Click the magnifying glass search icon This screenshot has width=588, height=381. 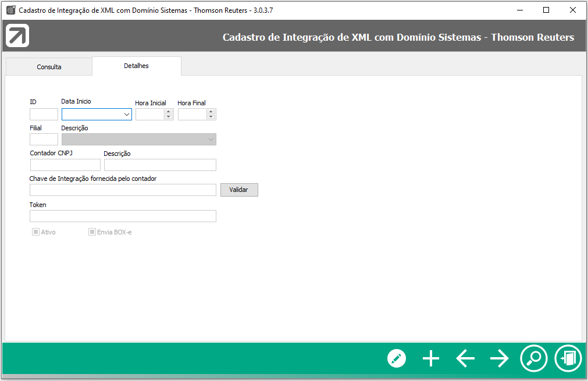(533, 358)
